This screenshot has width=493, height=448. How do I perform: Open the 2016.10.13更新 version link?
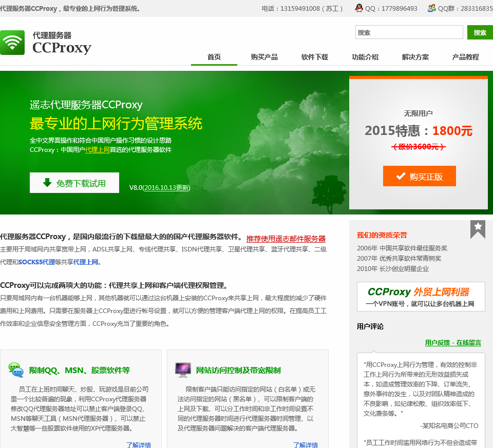(166, 188)
